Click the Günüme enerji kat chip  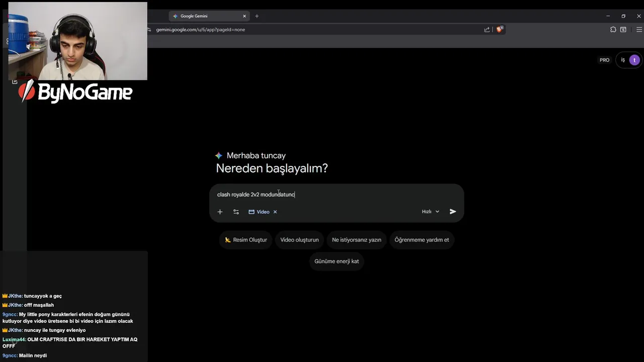tap(337, 261)
